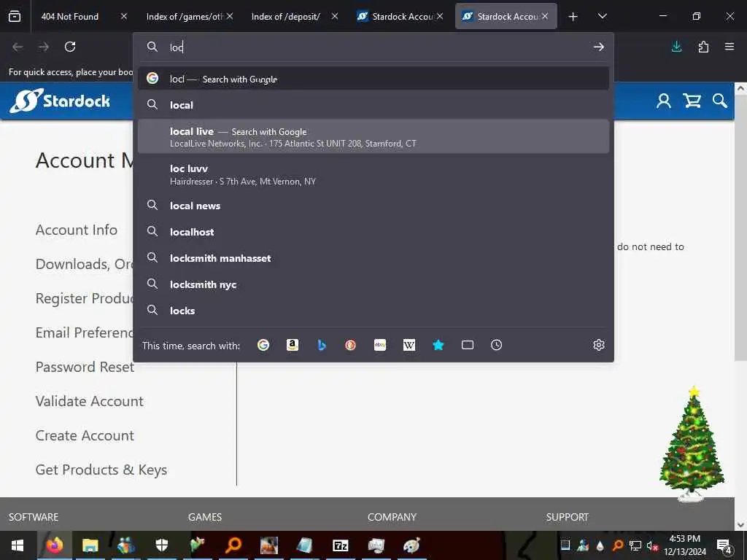Pick the 'locksmith nyc' suggestion
Image resolution: width=747 pixels, height=560 pixels.
click(x=373, y=284)
